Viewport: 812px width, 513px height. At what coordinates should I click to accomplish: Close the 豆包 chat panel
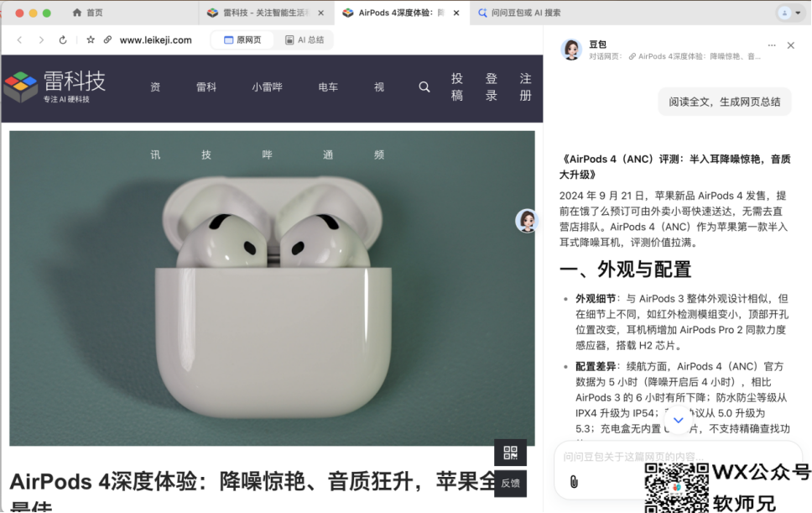[x=791, y=45]
